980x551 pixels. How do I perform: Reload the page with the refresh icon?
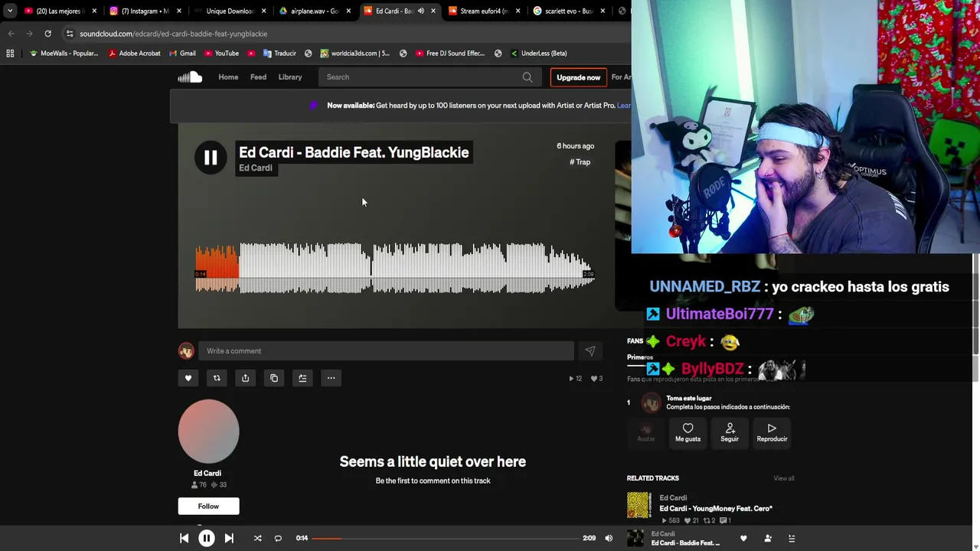(x=47, y=34)
